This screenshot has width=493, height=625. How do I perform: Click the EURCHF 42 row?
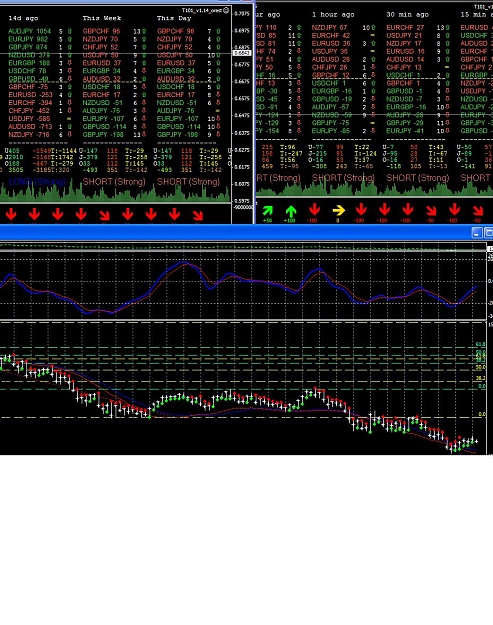[x=344, y=35]
